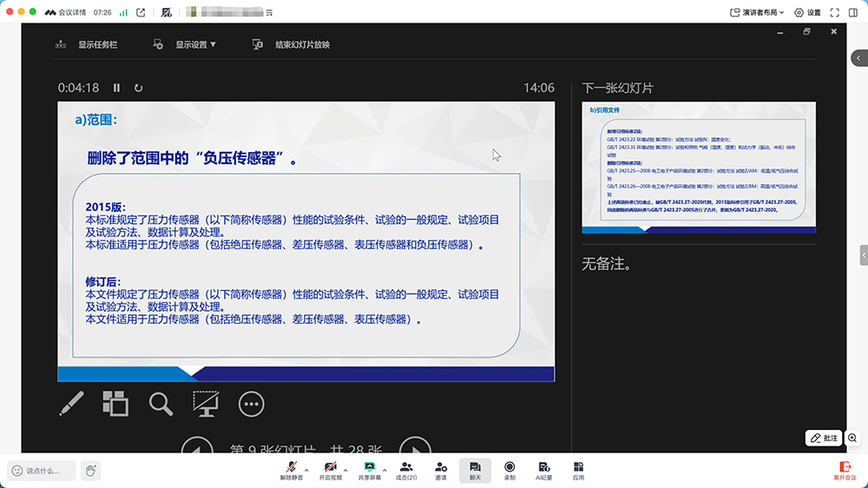Open the 批注 annotation button
The height and width of the screenshot is (488, 868).
click(x=824, y=438)
